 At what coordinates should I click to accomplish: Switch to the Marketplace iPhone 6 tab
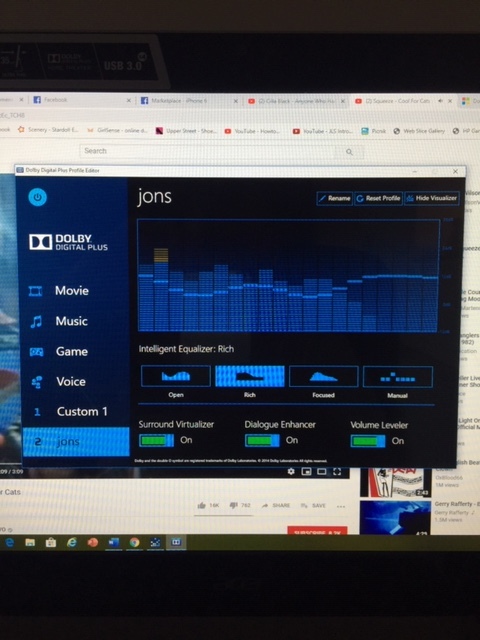click(x=188, y=100)
